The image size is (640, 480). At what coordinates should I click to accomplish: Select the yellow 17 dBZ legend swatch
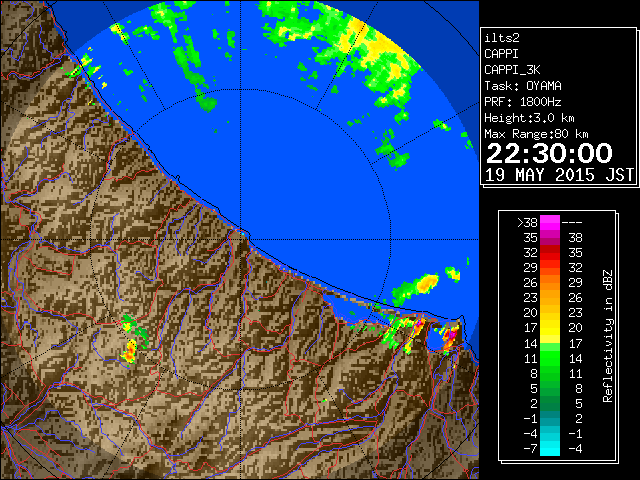tap(550, 328)
